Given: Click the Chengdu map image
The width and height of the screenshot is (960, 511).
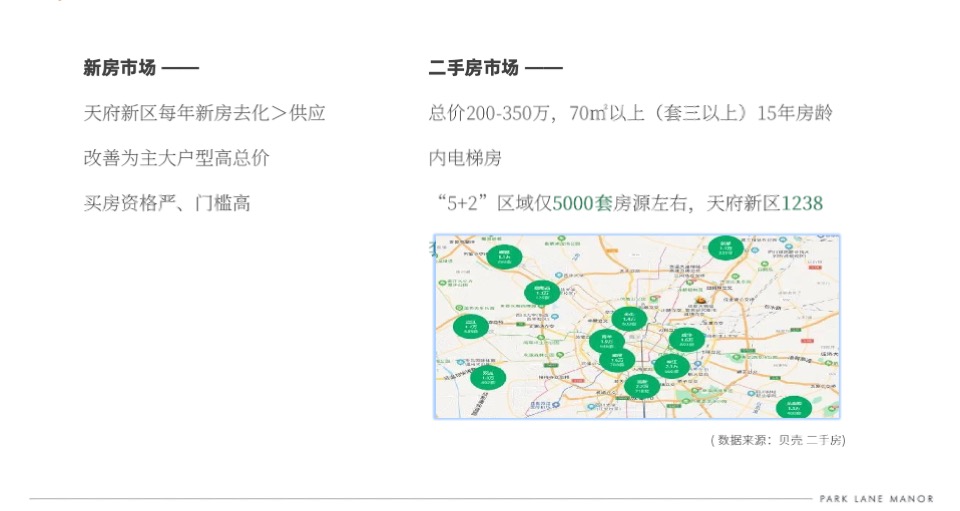Looking at the screenshot, I should [637, 327].
